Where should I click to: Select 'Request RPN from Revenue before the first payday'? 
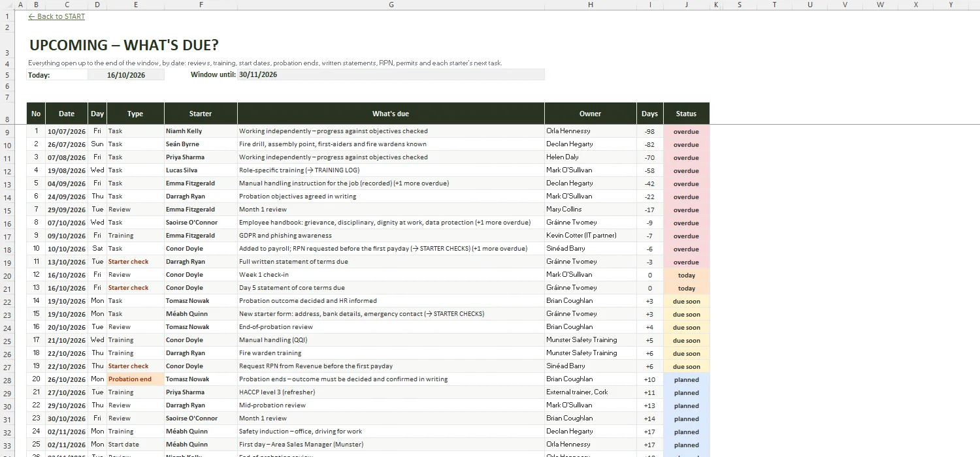pos(391,366)
